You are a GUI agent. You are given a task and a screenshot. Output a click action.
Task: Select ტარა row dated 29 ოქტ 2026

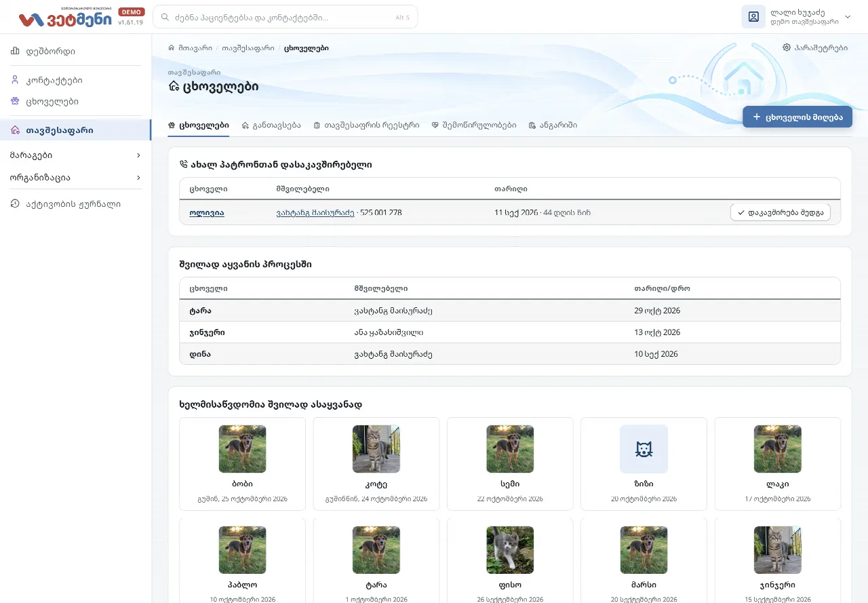510,311
